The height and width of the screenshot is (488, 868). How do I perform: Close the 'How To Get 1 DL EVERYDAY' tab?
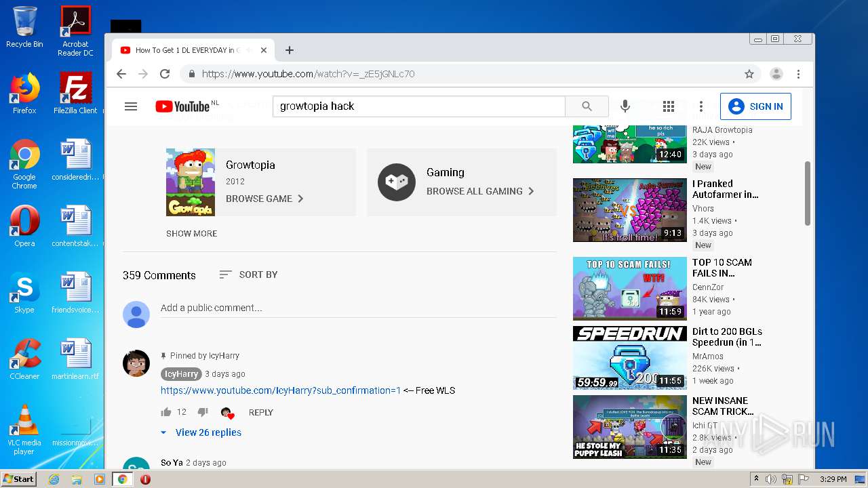coord(264,50)
